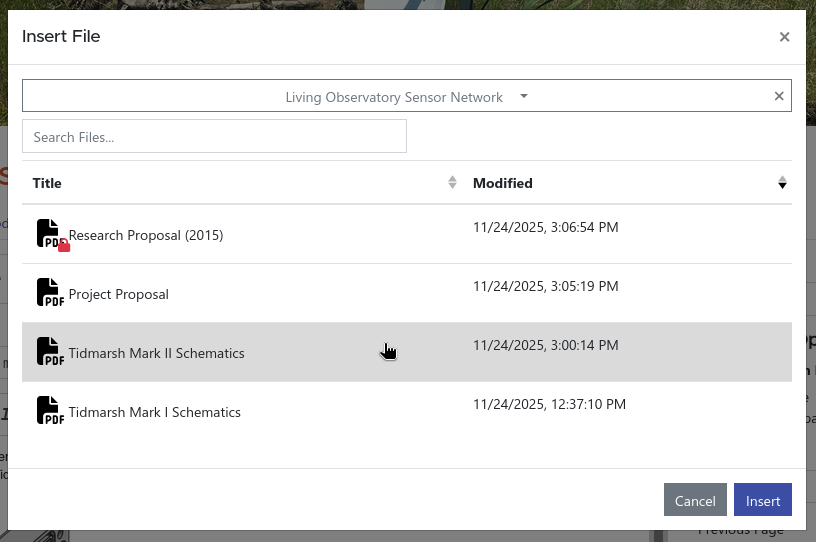The image size is (816, 542).
Task: Click the Tidmarsh Mark II Schematics PDF icon
Action: click(50, 351)
